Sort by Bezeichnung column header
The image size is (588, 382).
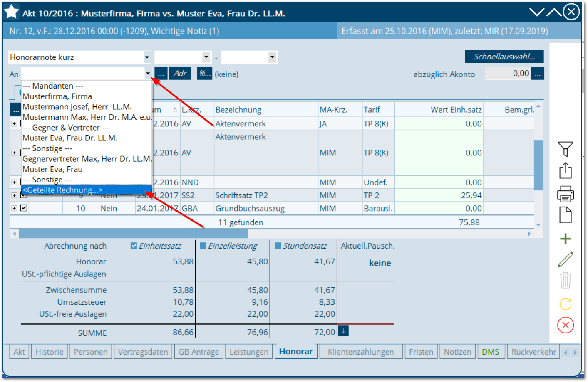266,110
